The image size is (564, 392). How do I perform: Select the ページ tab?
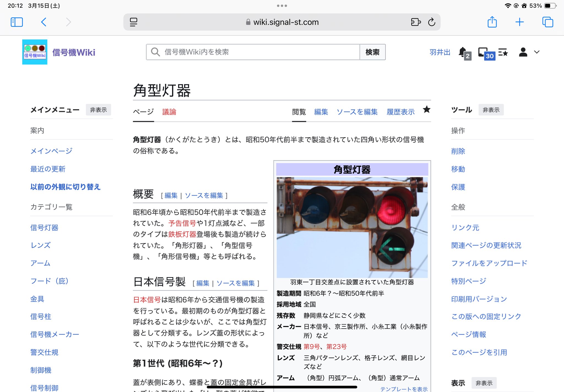(x=143, y=112)
